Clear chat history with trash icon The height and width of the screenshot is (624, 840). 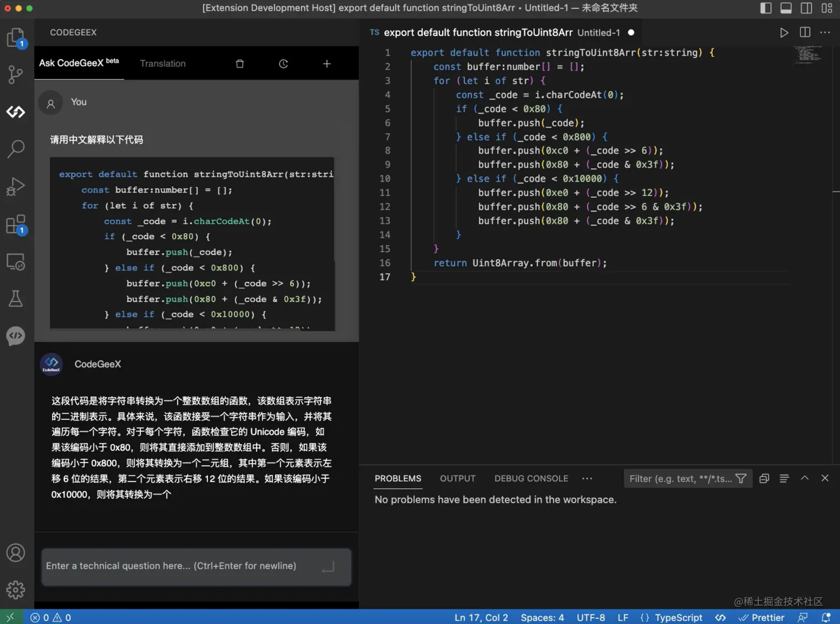click(240, 64)
